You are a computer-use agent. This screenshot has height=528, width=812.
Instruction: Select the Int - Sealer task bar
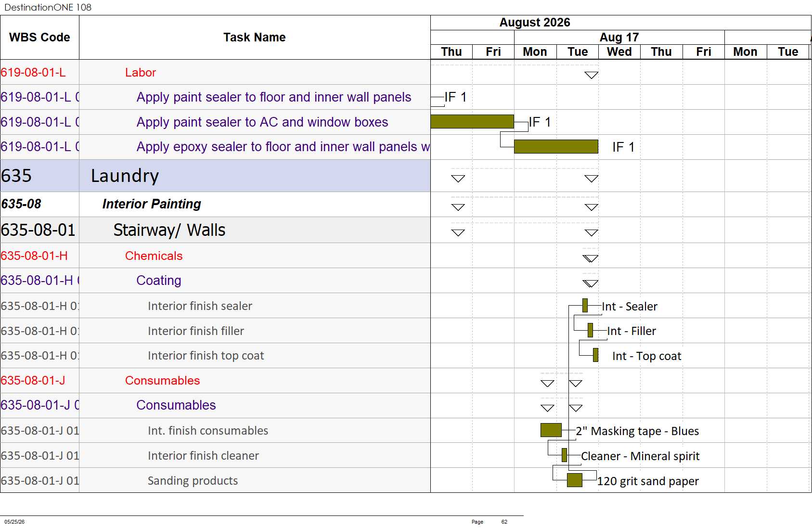[585, 306]
